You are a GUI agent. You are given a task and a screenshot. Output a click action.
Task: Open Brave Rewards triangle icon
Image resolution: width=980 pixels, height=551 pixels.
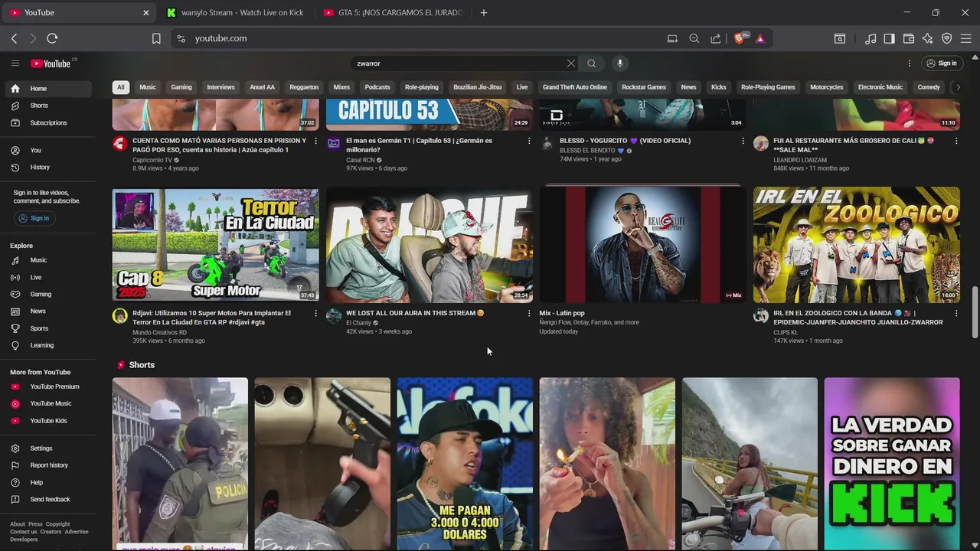coord(760,38)
